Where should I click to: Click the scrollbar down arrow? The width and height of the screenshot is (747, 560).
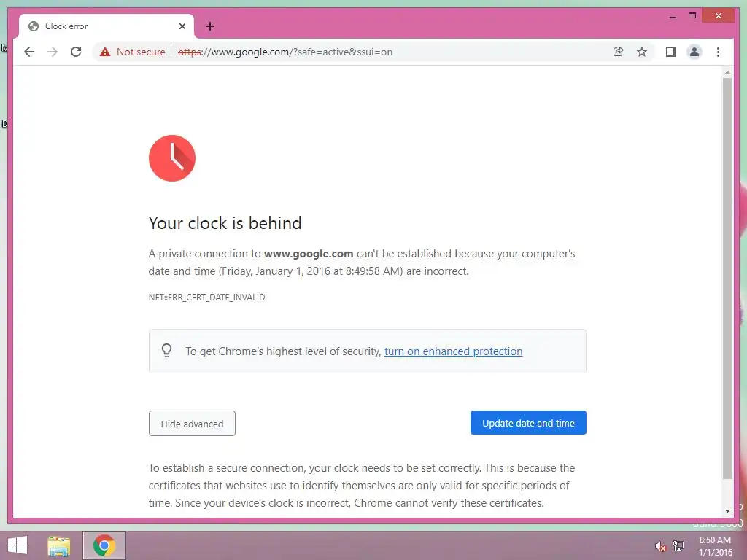pyautogui.click(x=727, y=511)
